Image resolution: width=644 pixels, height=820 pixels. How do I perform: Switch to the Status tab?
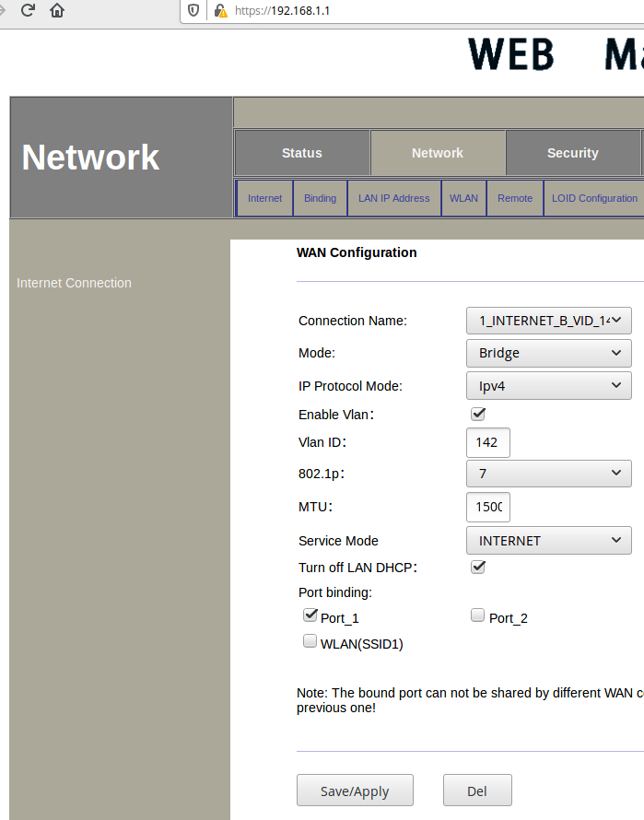coord(302,153)
